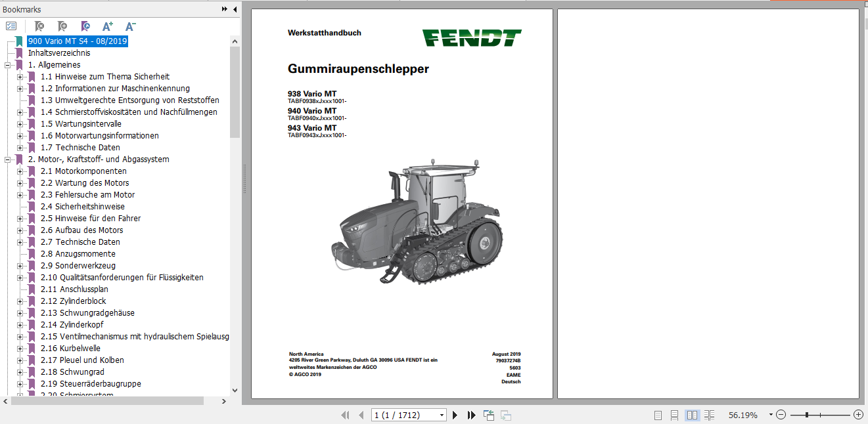Zoom out with the minus button

tap(781, 415)
